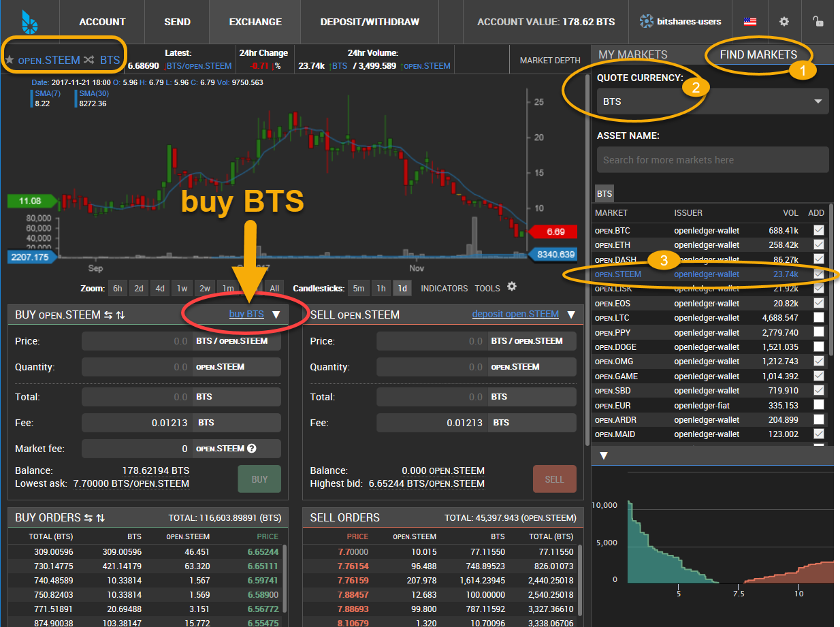Open the bitshares-users account icon
Image resolution: width=840 pixels, height=627 pixels.
coord(646,22)
